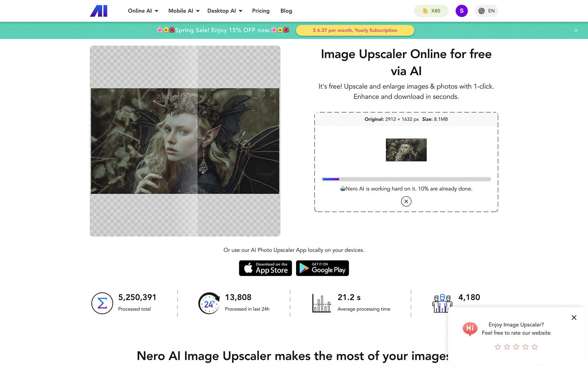This screenshot has width=588, height=368.
Task: Click the uploaded image thumbnail
Action: 406,150
